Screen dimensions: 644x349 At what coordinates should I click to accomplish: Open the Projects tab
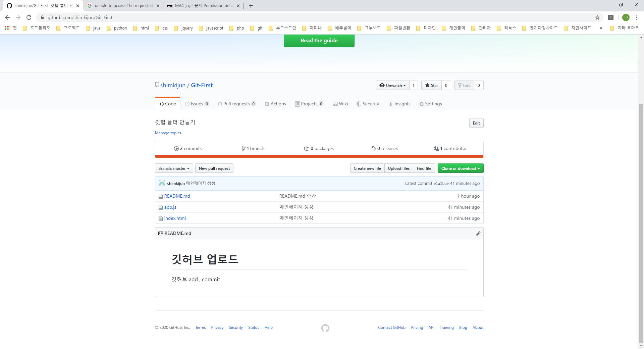coord(309,104)
